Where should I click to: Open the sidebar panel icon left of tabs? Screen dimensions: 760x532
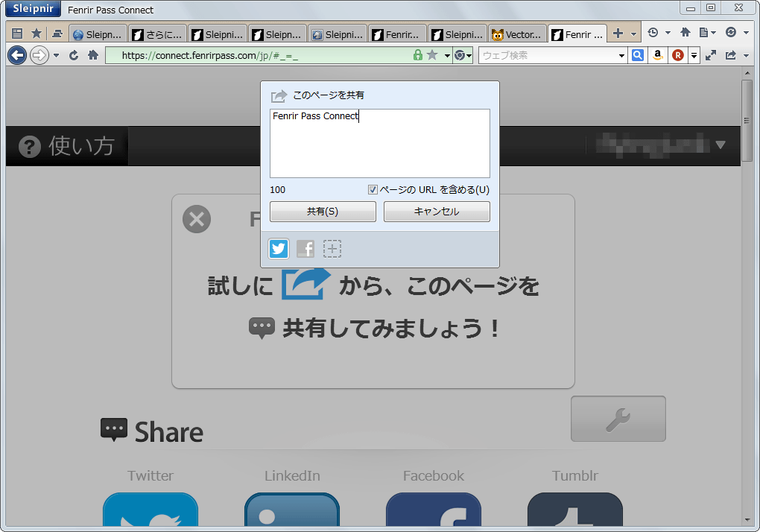point(17,34)
